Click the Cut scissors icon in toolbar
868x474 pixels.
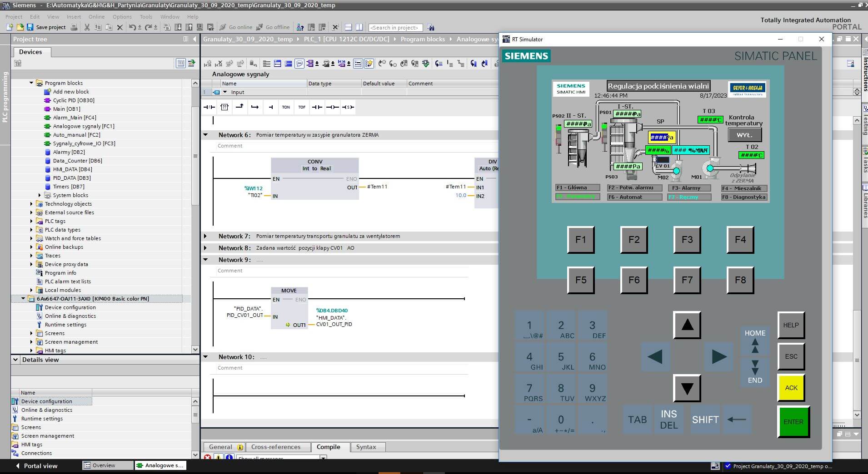[x=87, y=27]
